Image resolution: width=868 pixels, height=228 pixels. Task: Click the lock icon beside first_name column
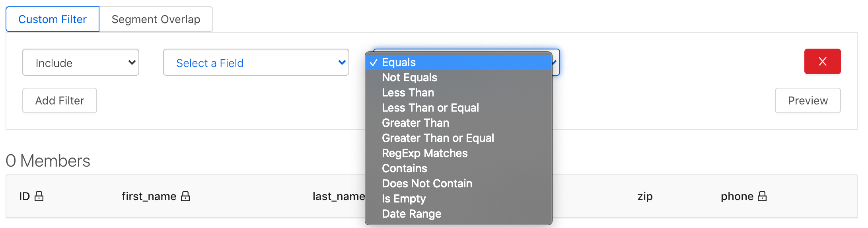pos(185,196)
